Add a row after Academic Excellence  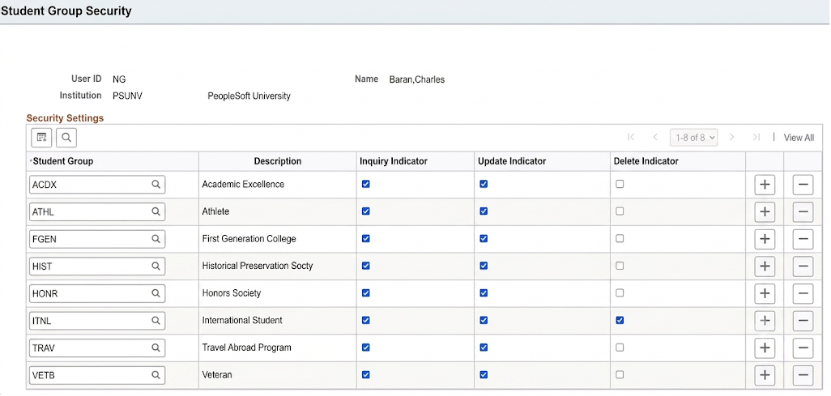pyautogui.click(x=764, y=184)
